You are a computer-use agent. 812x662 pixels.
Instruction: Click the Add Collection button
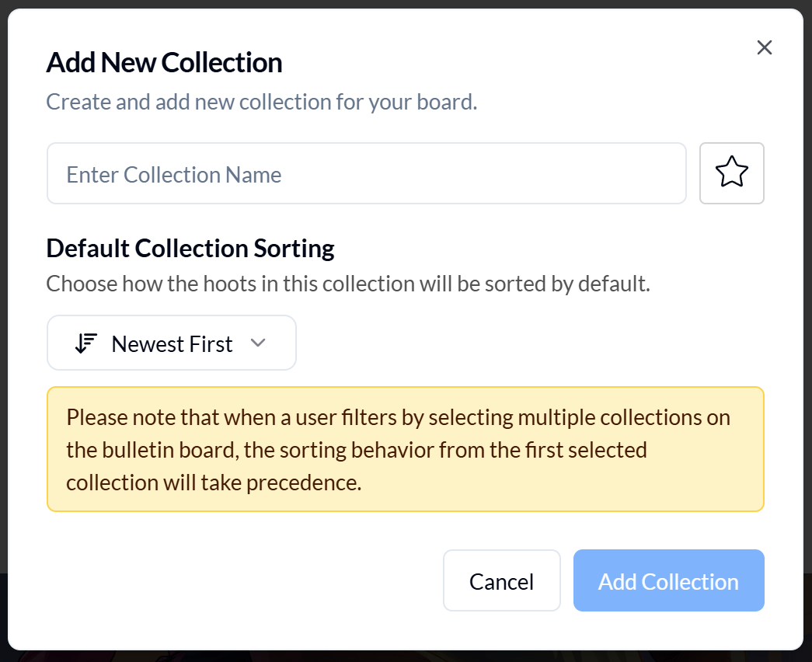(x=668, y=581)
